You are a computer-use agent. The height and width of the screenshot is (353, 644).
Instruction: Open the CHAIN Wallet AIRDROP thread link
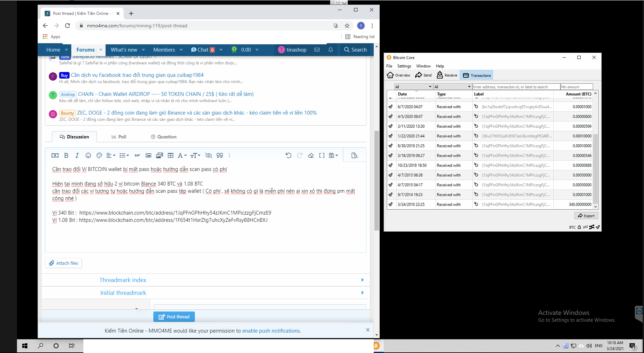tap(166, 94)
